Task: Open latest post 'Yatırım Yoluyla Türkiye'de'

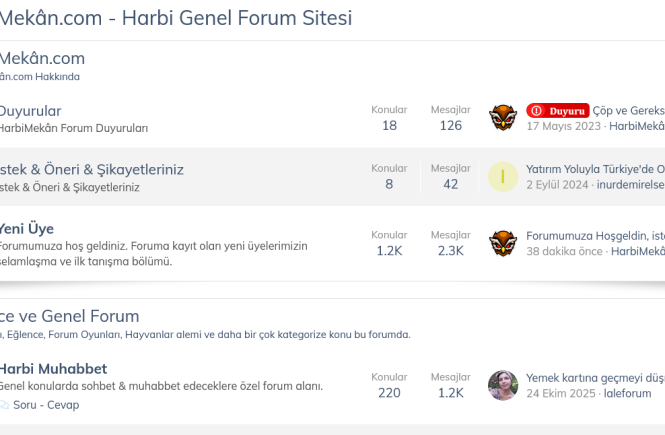Action: [595, 169]
